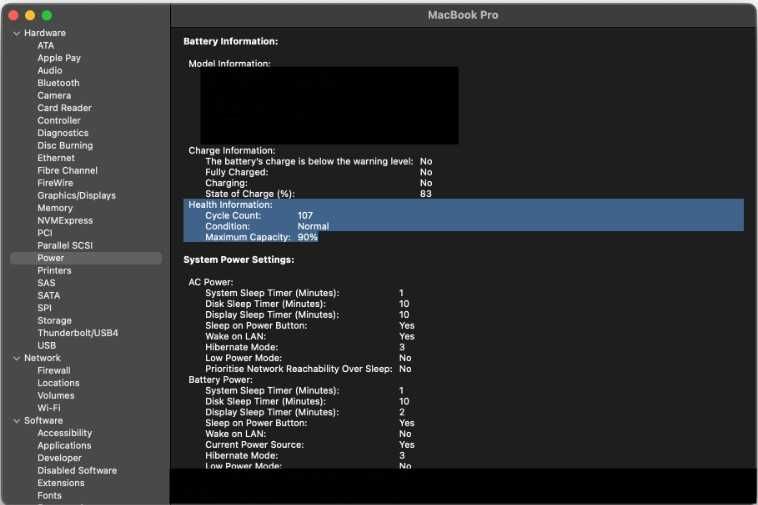Select FireWire in the sidebar
Image resolution: width=758 pixels, height=505 pixels.
(55, 183)
